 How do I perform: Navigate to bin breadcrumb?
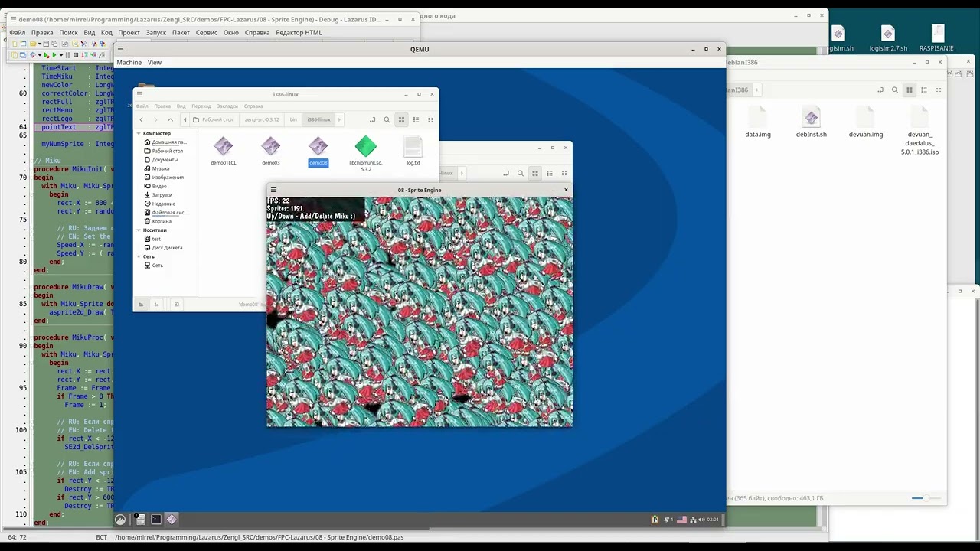click(x=293, y=119)
